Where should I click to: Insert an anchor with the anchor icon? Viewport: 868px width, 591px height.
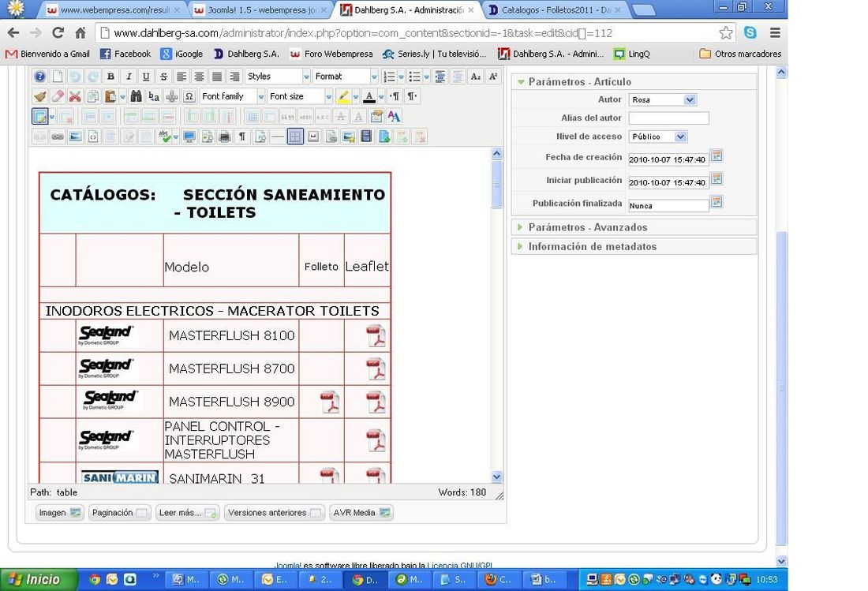(171, 96)
